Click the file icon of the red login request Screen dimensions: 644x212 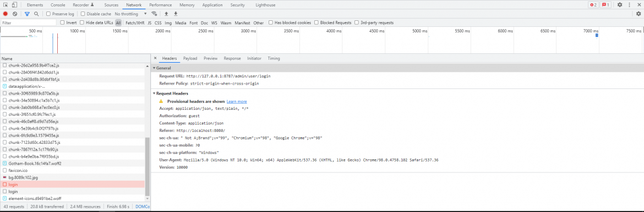point(5,185)
